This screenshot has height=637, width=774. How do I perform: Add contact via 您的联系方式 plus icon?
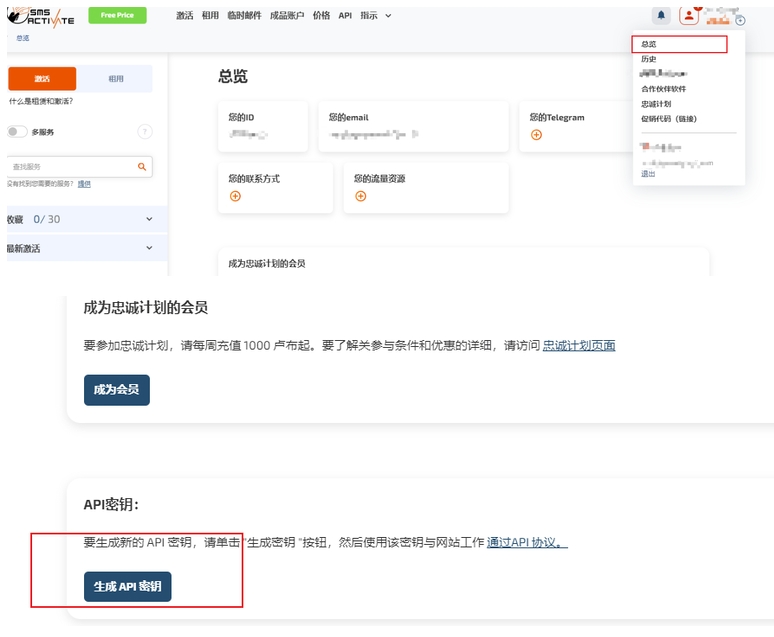click(x=236, y=196)
